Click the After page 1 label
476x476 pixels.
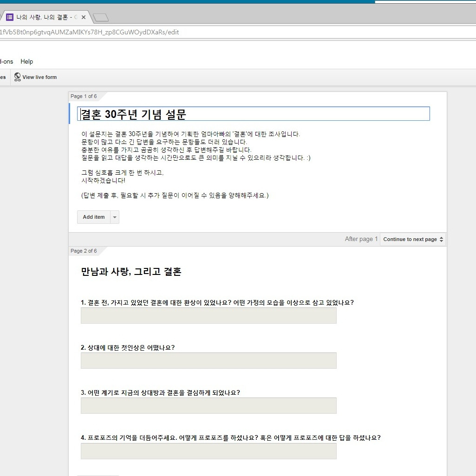[361, 239]
